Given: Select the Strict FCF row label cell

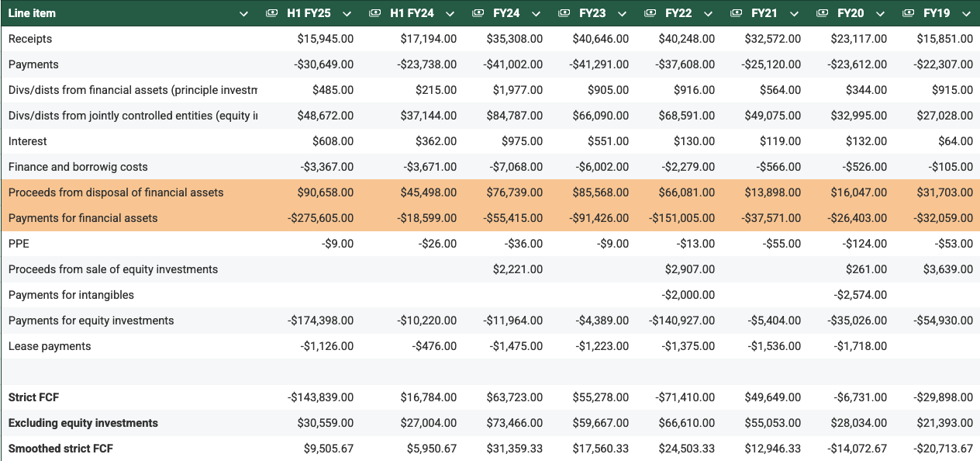Looking at the screenshot, I should 33,397.
